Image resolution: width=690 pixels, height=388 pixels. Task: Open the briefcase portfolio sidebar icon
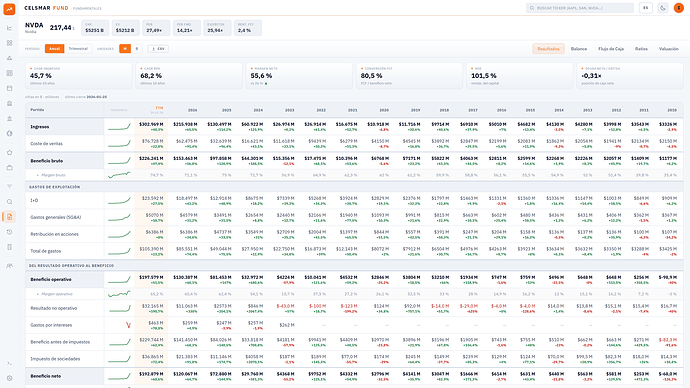(9, 168)
